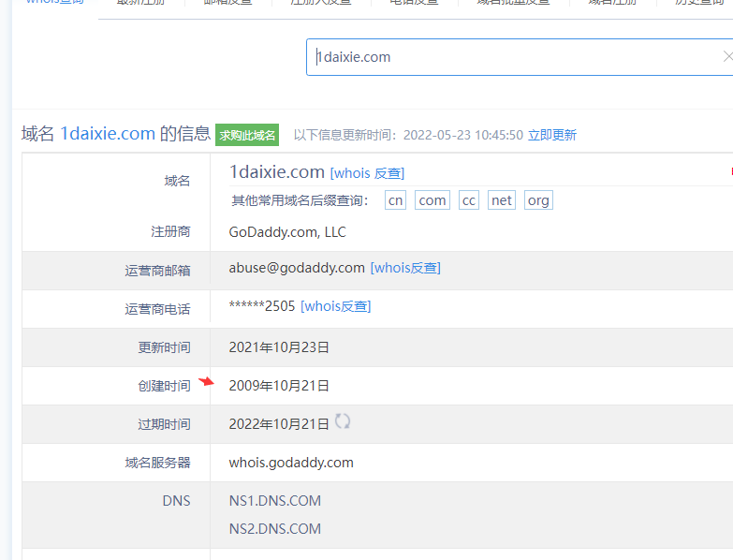
Task: Select the net suffix query box
Action: [x=501, y=200]
